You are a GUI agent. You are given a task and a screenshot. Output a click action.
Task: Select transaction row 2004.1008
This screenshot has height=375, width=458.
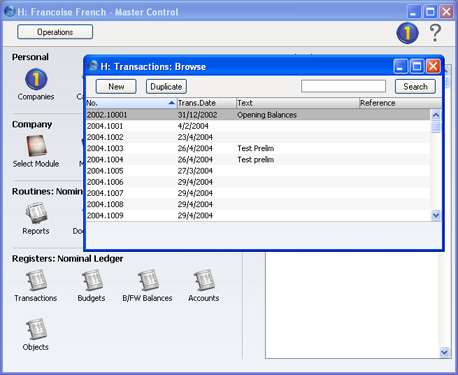pyautogui.click(x=258, y=204)
